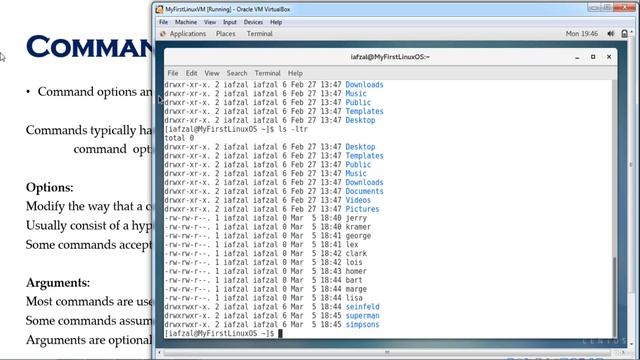Click the 'superman' directory name

362,316
